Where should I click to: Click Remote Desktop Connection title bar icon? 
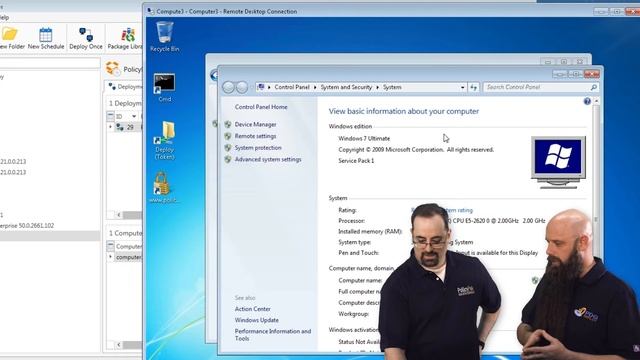pos(151,11)
